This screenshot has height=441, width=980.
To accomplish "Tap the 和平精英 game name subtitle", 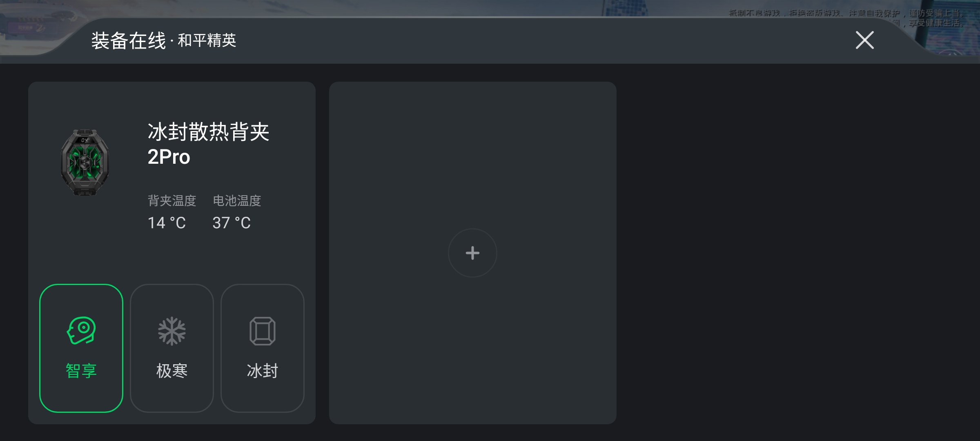I will [207, 40].
